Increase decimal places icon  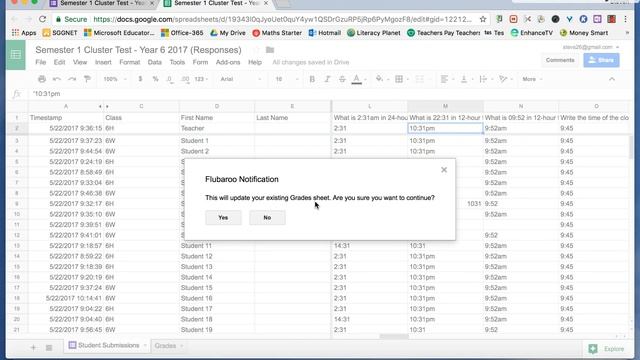185,79
